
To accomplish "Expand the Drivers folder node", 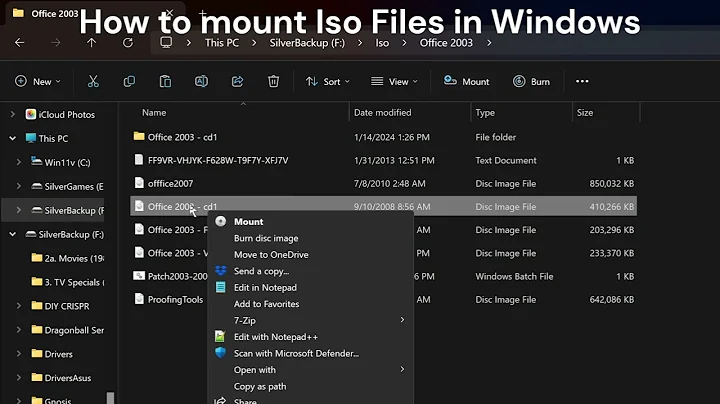I will [18, 354].
